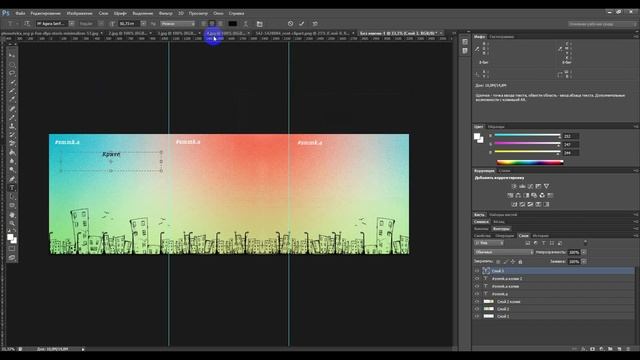Select the Zoom tool
This screenshot has height=360, width=640.
pyautogui.click(x=12, y=223)
